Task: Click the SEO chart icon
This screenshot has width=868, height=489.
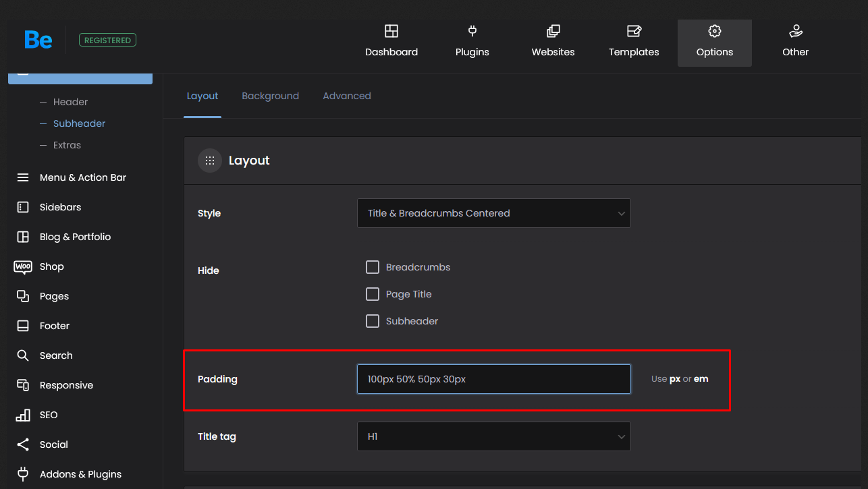Action: [x=23, y=415]
